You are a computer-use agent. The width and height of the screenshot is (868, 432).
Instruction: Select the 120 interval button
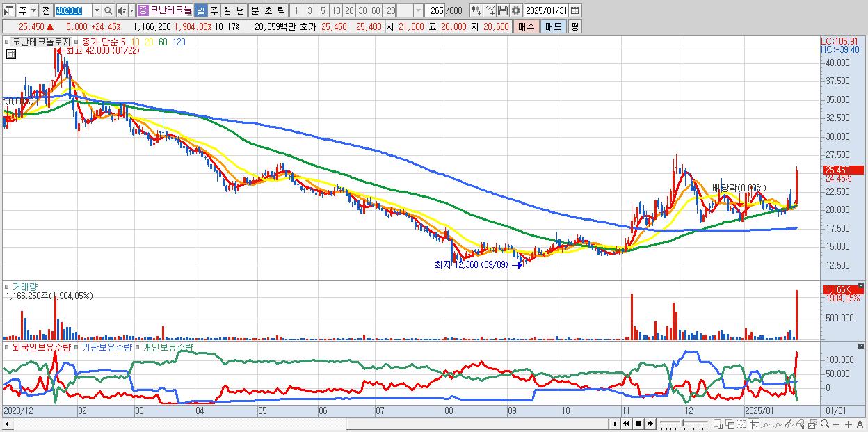389,10
